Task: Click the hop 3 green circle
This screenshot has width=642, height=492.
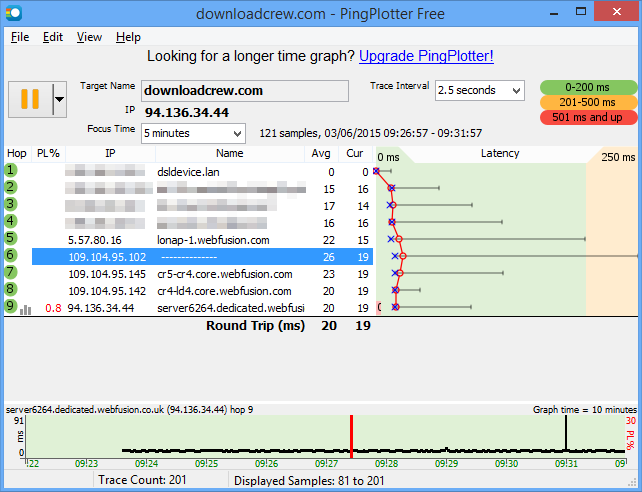Action: [10, 204]
